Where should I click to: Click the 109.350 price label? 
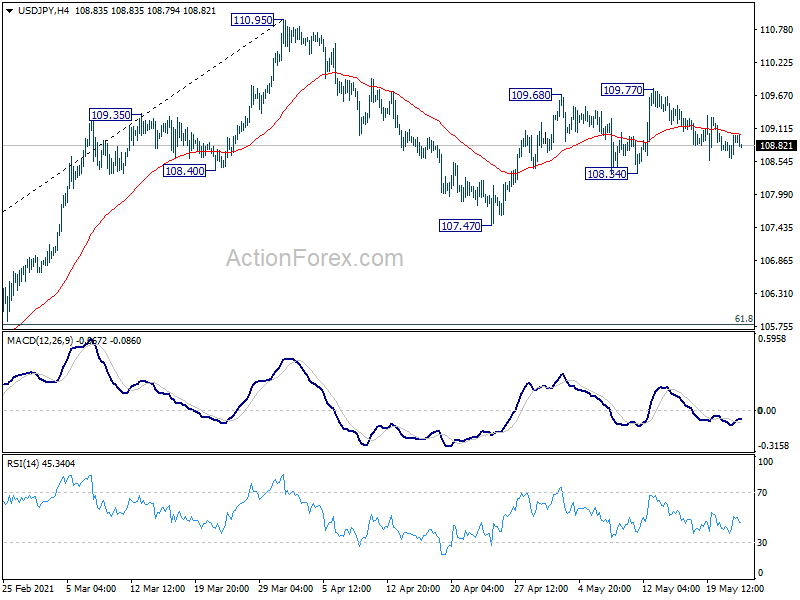coord(111,115)
